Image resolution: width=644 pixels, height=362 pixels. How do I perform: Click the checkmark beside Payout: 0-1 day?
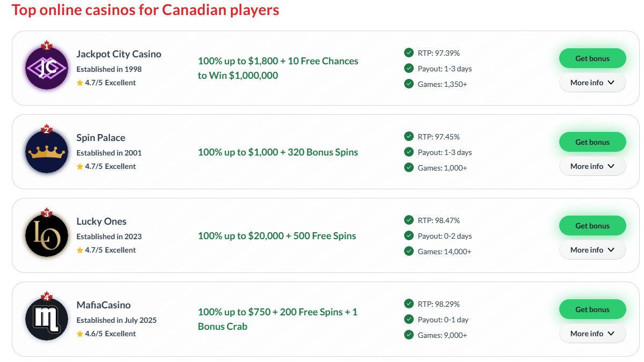point(409,319)
